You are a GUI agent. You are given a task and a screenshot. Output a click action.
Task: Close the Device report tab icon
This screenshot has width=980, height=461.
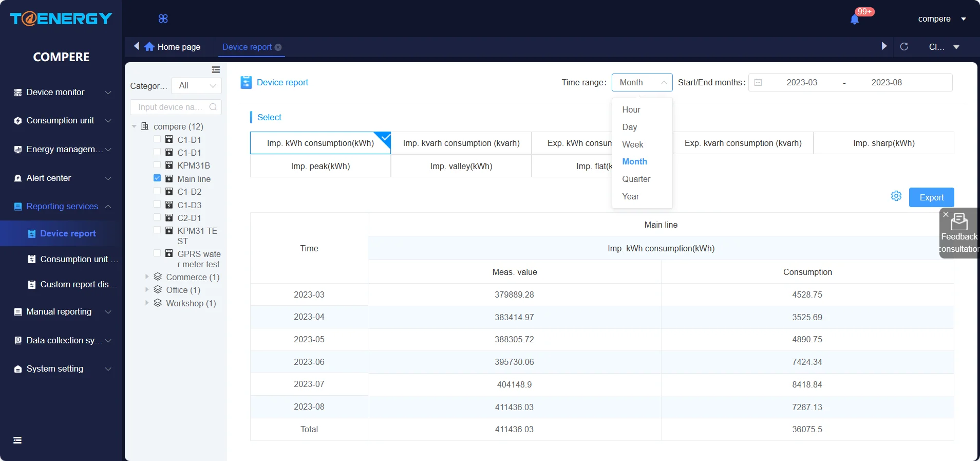pyautogui.click(x=278, y=47)
